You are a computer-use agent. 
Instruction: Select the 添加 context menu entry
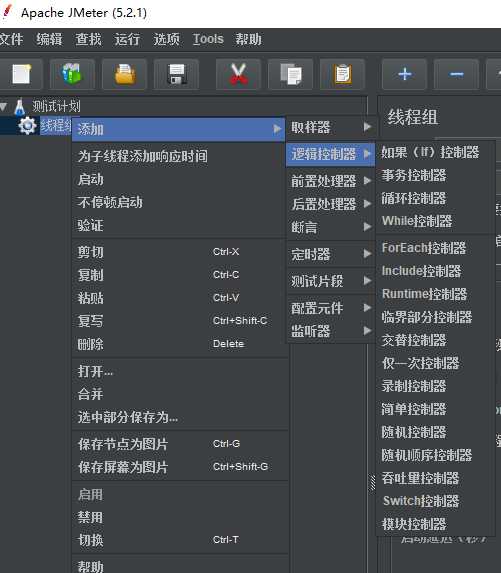tap(178, 129)
